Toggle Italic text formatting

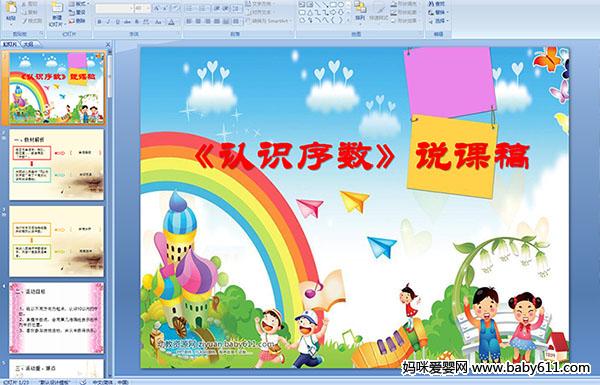(x=108, y=22)
